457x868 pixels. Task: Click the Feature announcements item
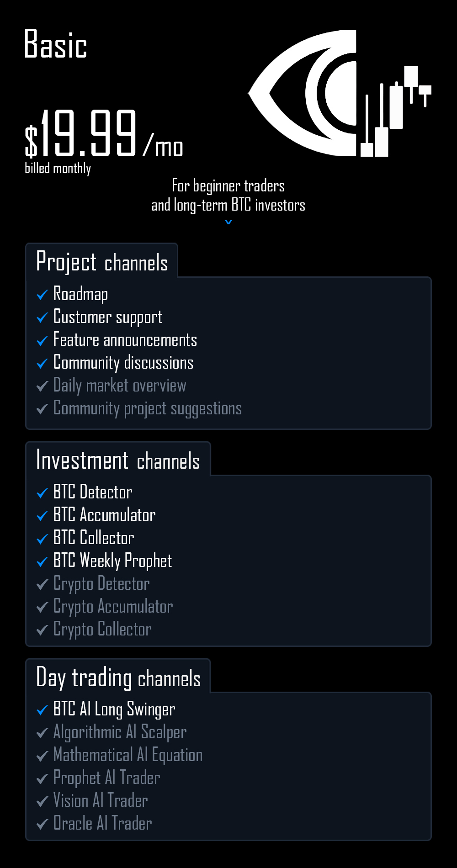click(125, 340)
